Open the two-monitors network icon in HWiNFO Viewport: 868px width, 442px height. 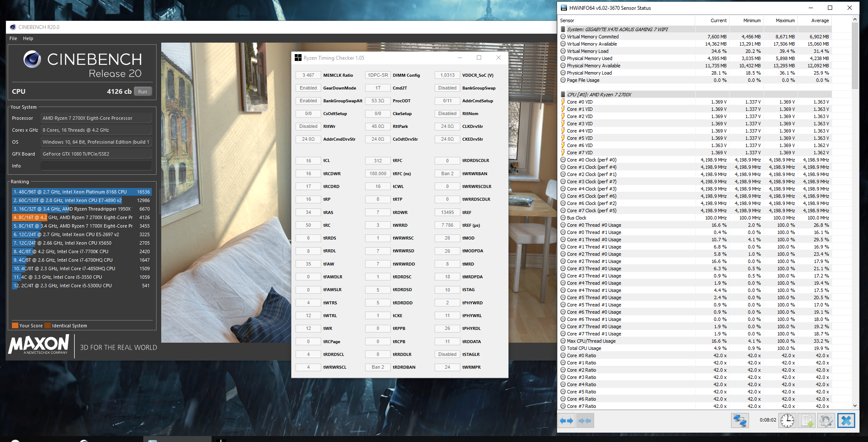[740, 421]
